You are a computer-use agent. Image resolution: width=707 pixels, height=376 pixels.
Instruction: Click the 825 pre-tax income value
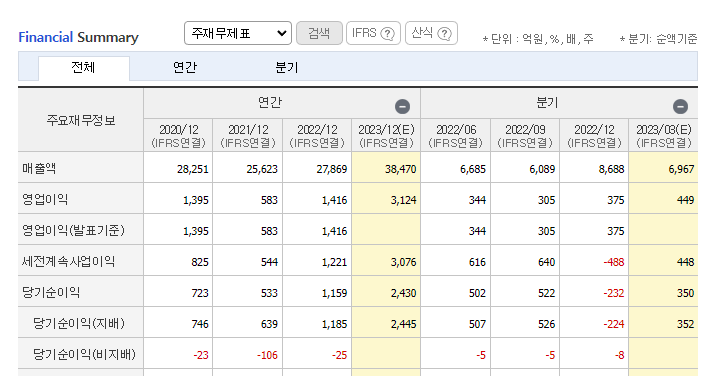tap(200, 262)
